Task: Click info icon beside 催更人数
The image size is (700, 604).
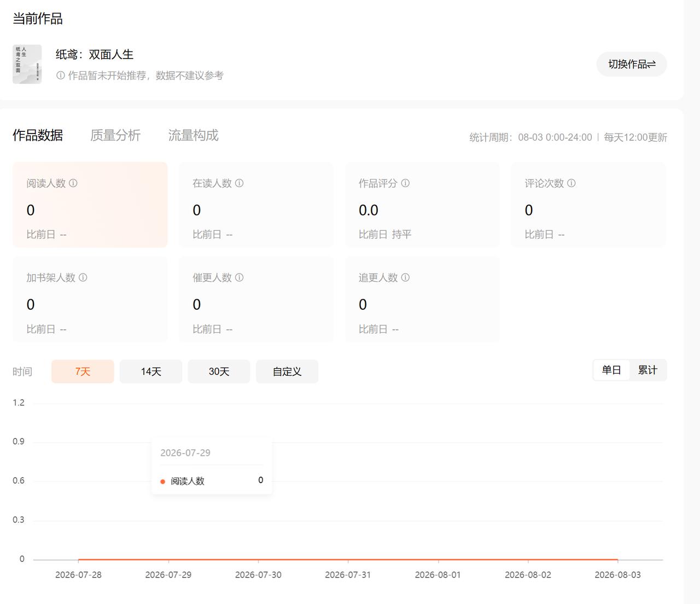Action: click(x=240, y=277)
